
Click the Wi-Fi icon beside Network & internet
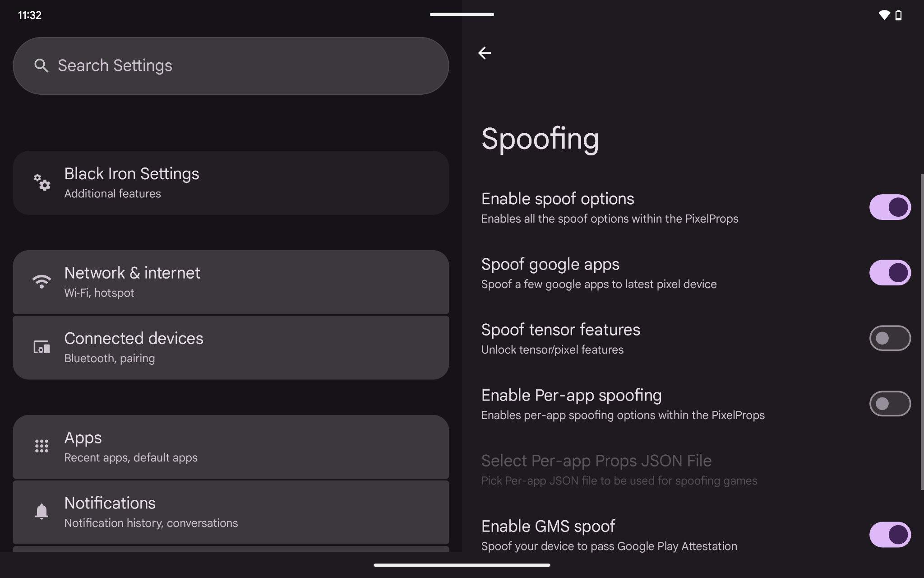point(42,281)
